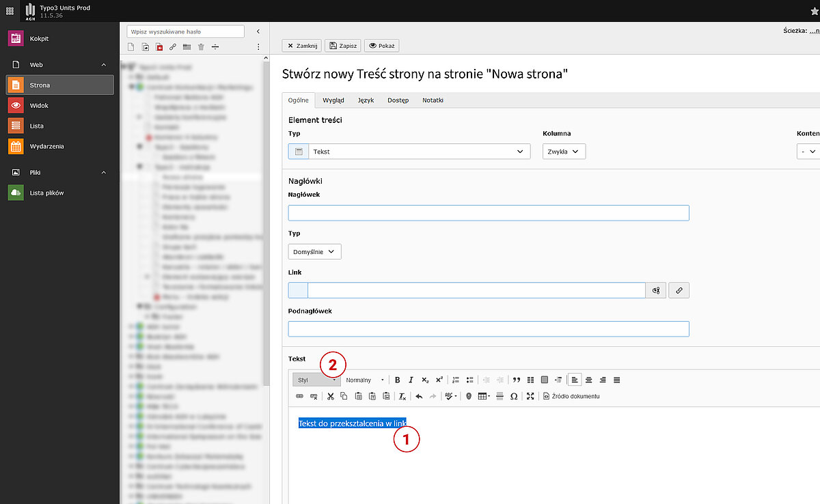Click the Zapisz save button
Viewport: 820px width, 504px height.
[x=342, y=46]
